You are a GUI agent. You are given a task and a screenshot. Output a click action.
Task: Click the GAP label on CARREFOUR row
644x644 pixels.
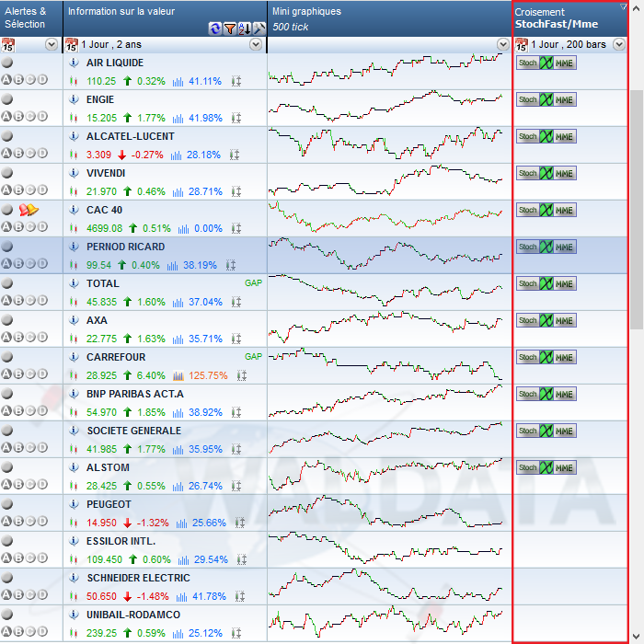(x=253, y=357)
